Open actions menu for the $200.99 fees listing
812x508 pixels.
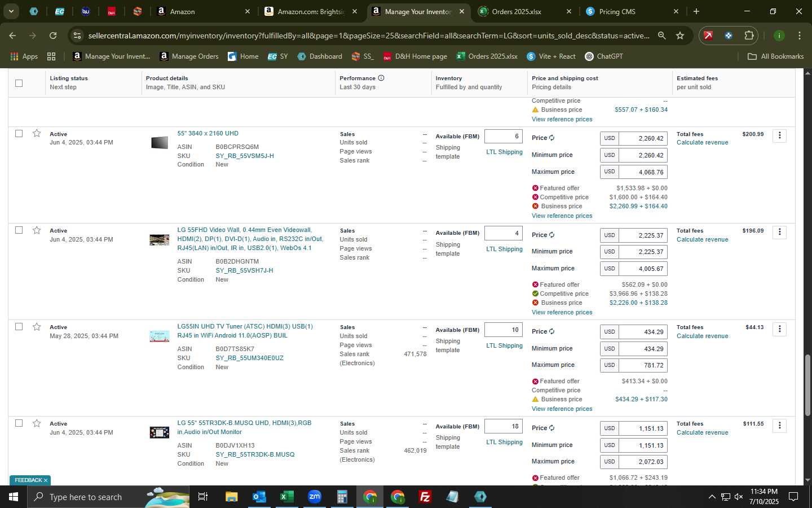pos(780,135)
